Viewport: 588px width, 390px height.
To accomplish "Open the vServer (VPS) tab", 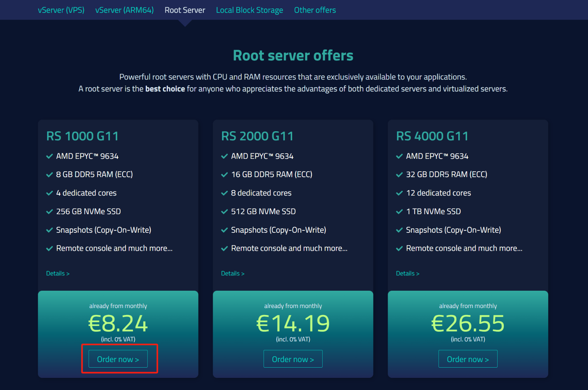I will 61,10.
